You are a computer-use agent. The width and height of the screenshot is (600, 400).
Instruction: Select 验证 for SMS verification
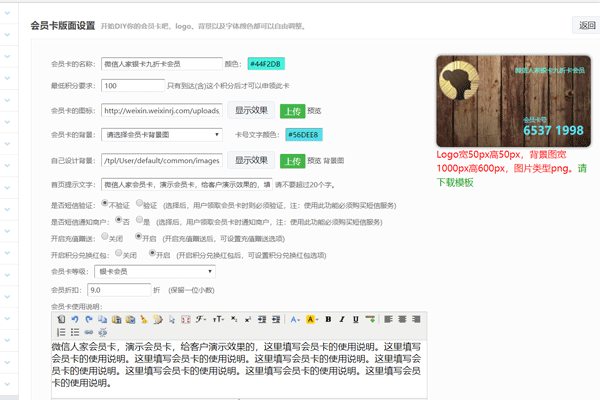139,203
